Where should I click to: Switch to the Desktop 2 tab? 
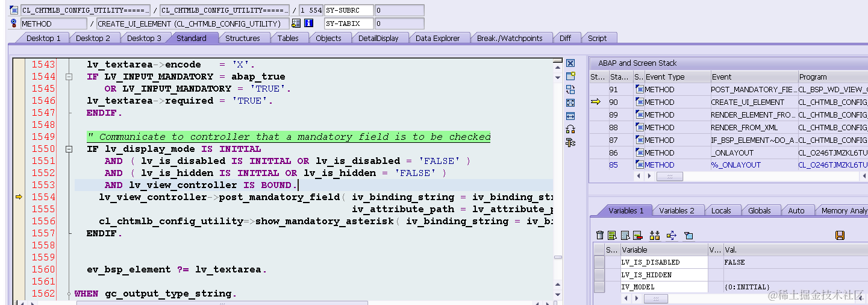pyautogui.click(x=93, y=38)
